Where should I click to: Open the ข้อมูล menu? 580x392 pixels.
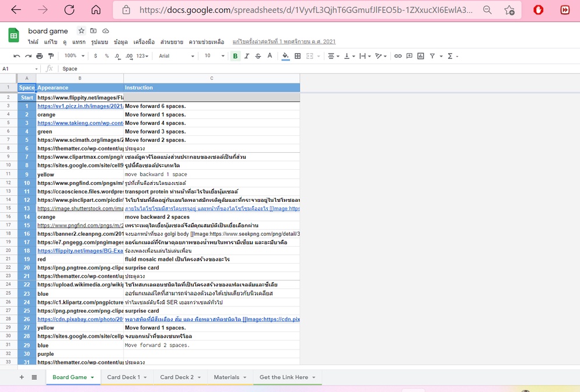pyautogui.click(x=121, y=42)
